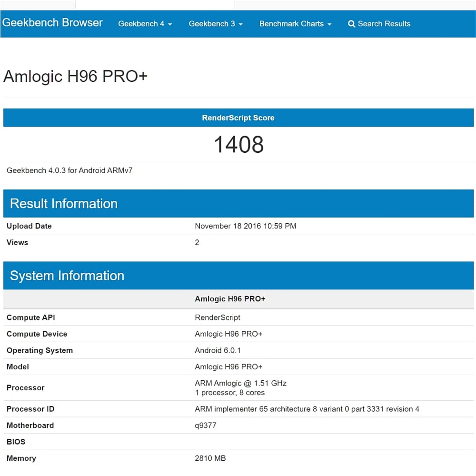Viewport: 476px width, 476px height.
Task: Click the Model row label
Action: [x=18, y=367]
